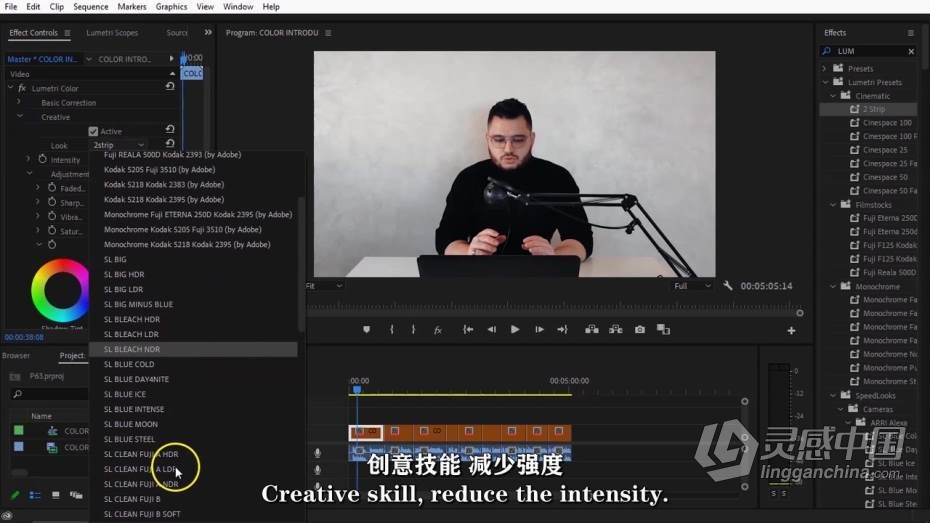Open Program monitor wrench settings
This screenshot has height=523, width=930.
pyautogui.click(x=728, y=286)
